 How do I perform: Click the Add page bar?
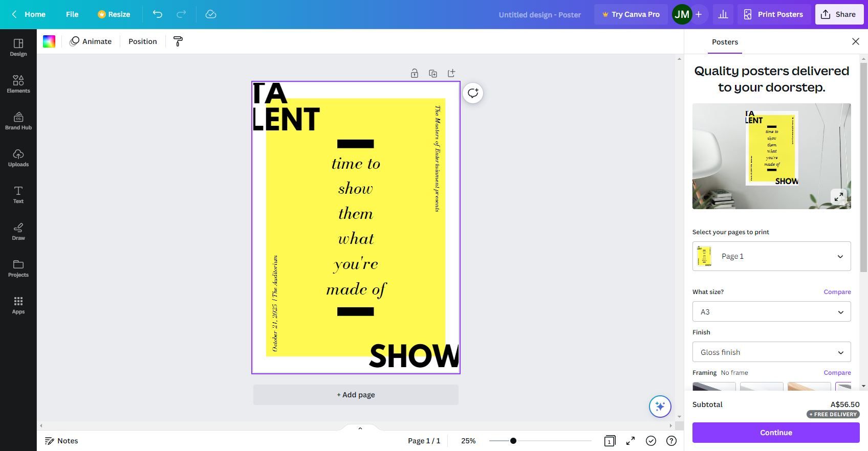pyautogui.click(x=356, y=395)
